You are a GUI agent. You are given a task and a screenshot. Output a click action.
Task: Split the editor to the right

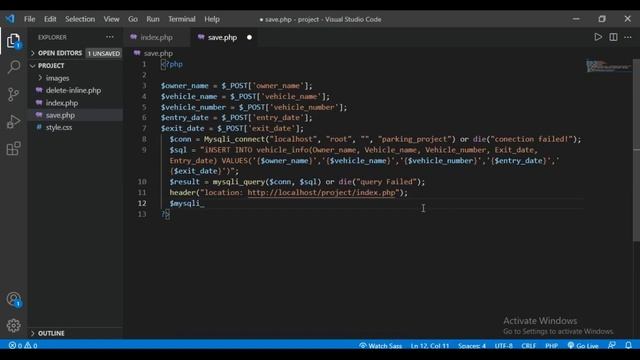pyautogui.click(x=613, y=37)
